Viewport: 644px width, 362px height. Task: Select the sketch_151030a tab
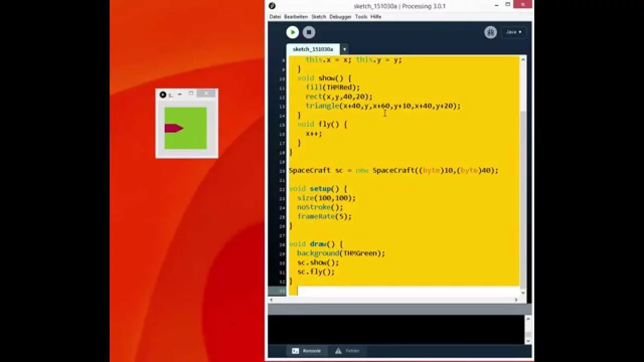point(312,49)
